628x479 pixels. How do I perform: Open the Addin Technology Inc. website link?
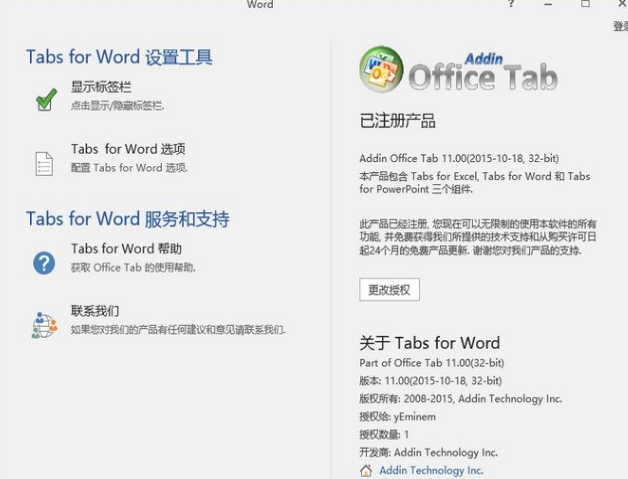[431, 470]
